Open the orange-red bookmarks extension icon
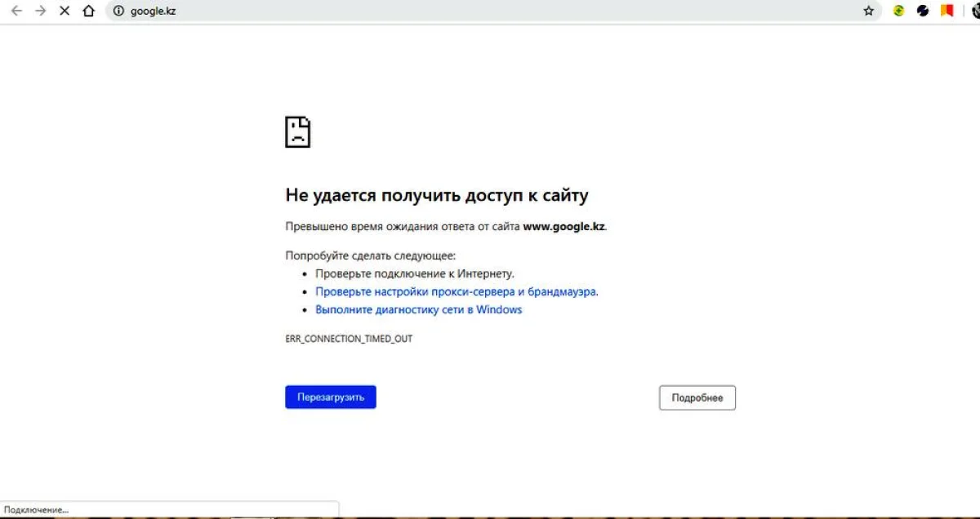 click(948, 11)
